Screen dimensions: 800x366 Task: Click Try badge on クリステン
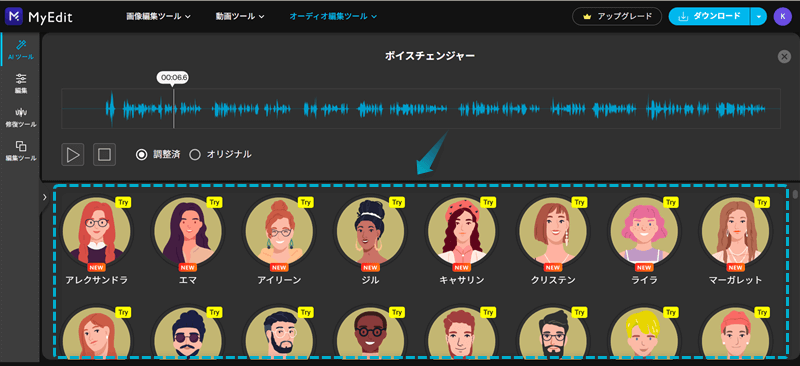click(579, 202)
